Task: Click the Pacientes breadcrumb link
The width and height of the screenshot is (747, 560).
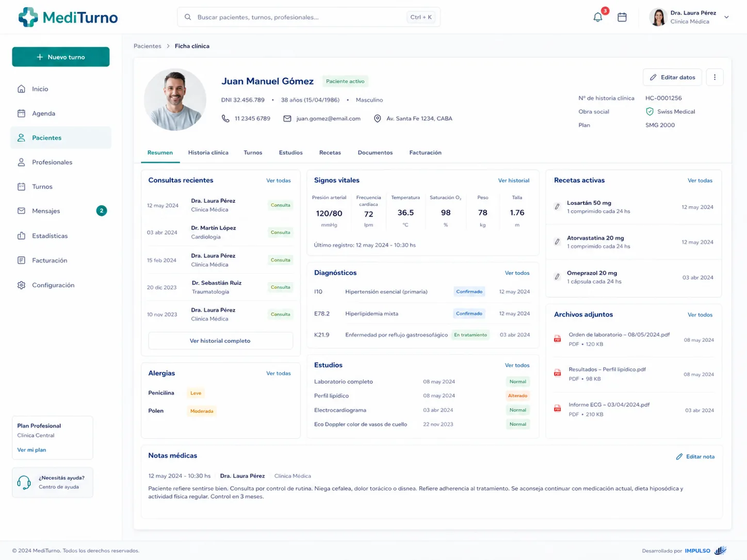Action: pos(148,46)
